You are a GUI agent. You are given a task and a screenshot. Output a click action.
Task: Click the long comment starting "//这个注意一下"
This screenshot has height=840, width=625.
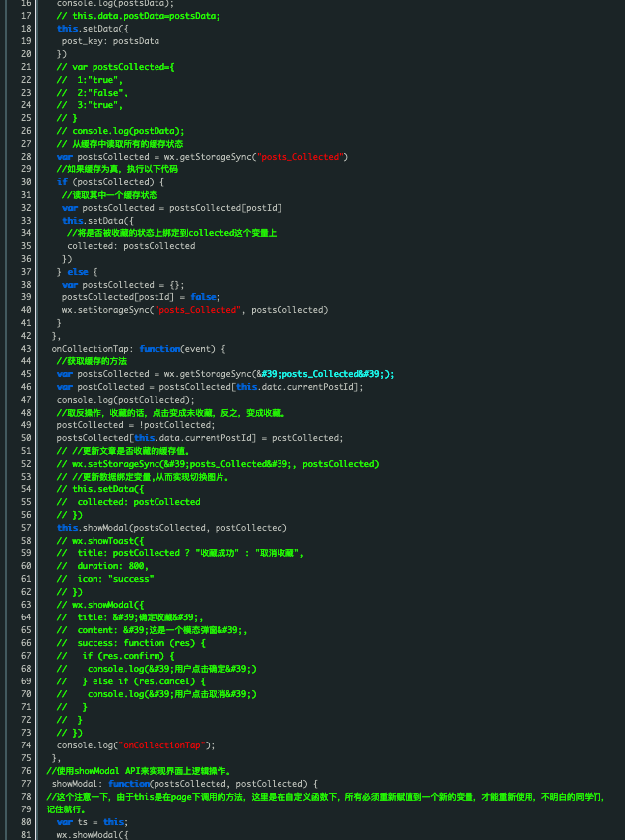coord(326,803)
